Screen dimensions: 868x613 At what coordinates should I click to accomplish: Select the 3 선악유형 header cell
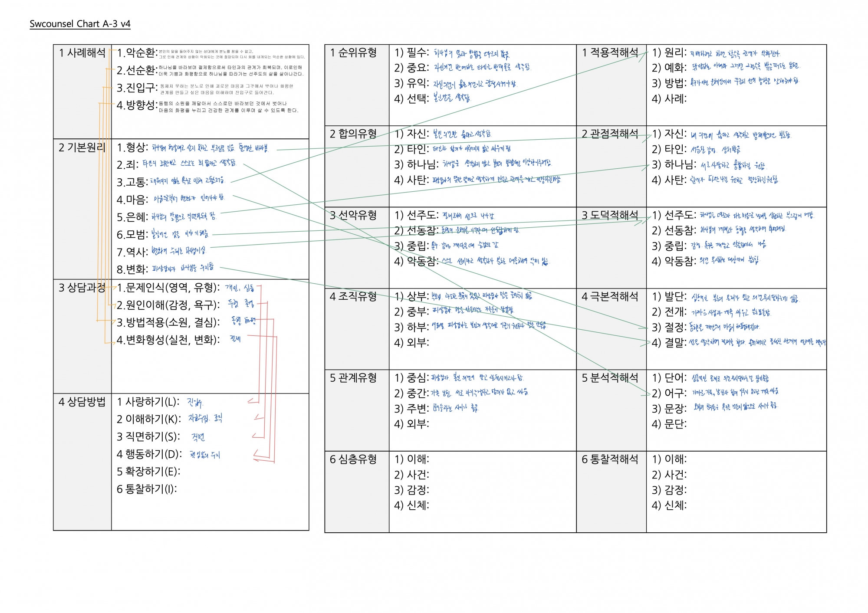(x=353, y=215)
